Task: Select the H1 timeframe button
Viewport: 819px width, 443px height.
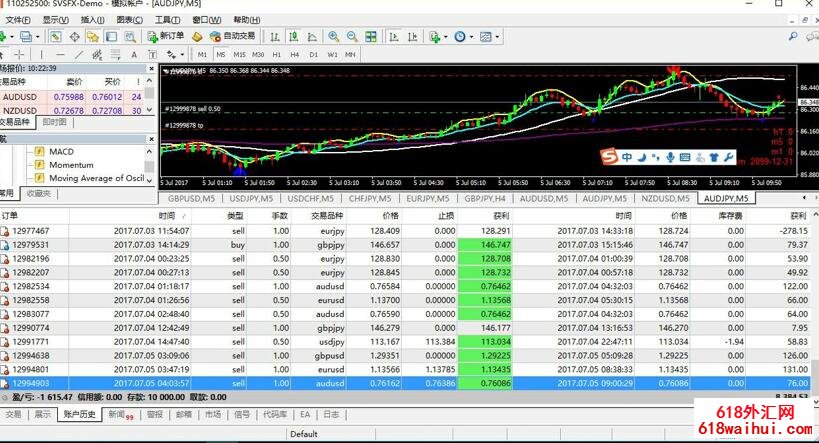Action: coord(276,54)
